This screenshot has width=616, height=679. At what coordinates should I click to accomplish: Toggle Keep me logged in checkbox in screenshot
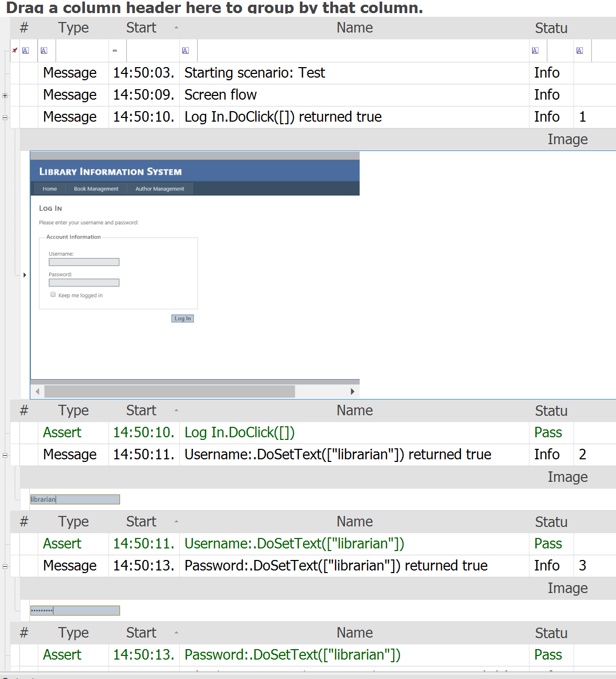click(53, 295)
